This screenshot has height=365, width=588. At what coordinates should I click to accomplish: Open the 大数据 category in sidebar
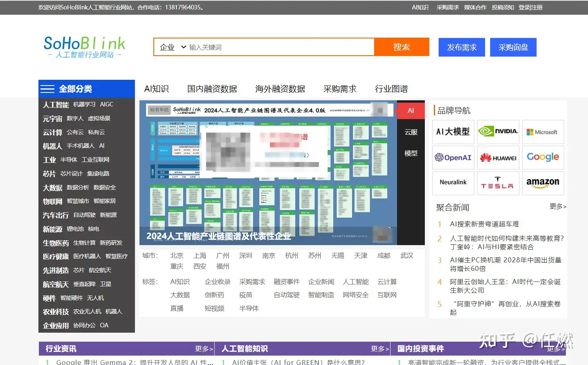[52, 188]
